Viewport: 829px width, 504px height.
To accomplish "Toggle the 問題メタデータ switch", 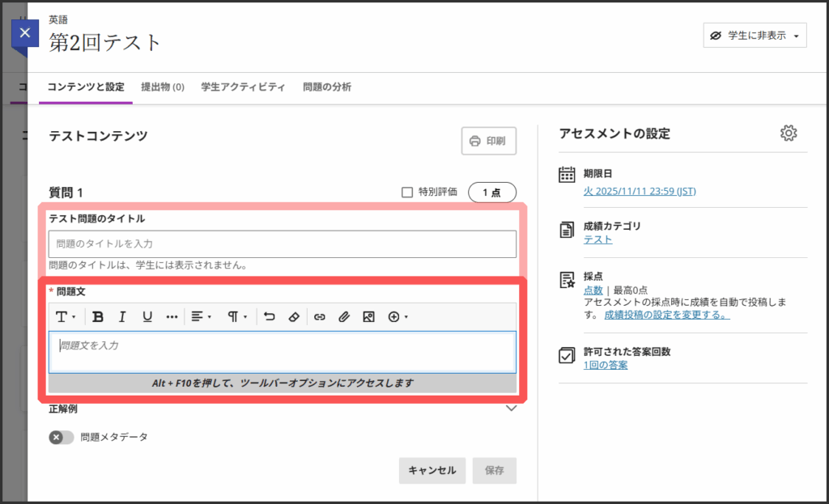I will point(62,437).
